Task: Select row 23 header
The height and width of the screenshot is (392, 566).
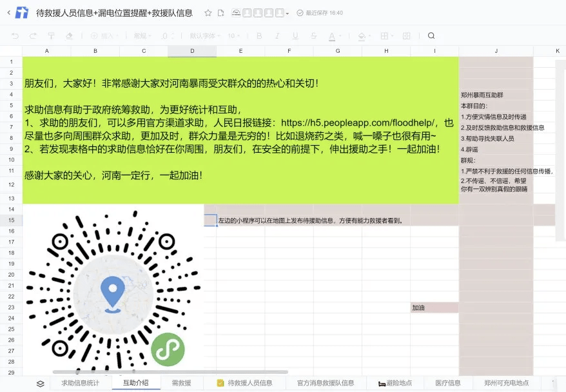Action: coord(11,307)
